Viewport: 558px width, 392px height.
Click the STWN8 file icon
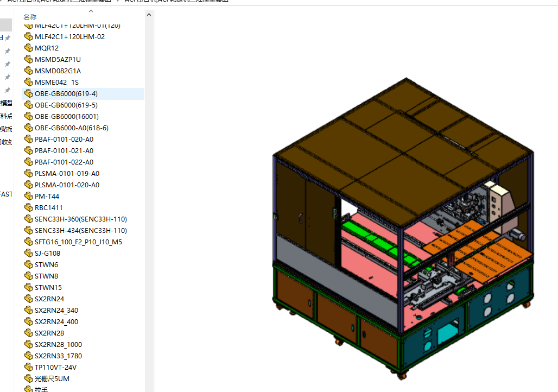tap(28, 276)
